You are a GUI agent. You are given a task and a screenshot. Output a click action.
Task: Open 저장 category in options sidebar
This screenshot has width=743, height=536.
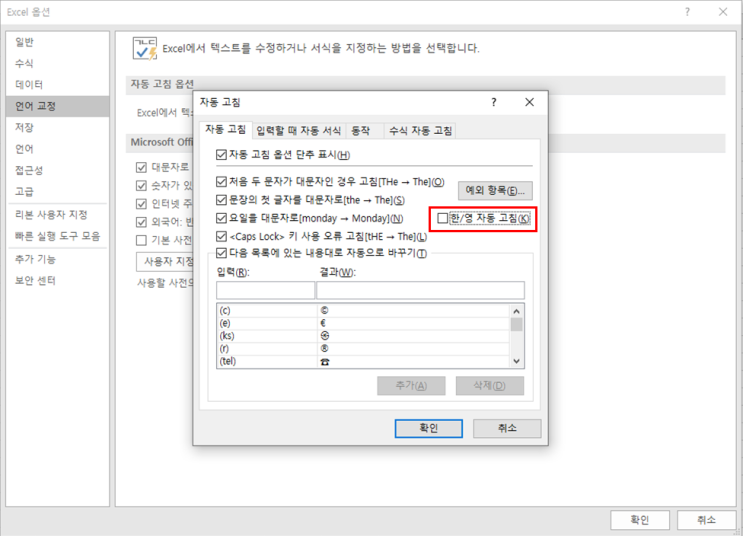(57, 127)
